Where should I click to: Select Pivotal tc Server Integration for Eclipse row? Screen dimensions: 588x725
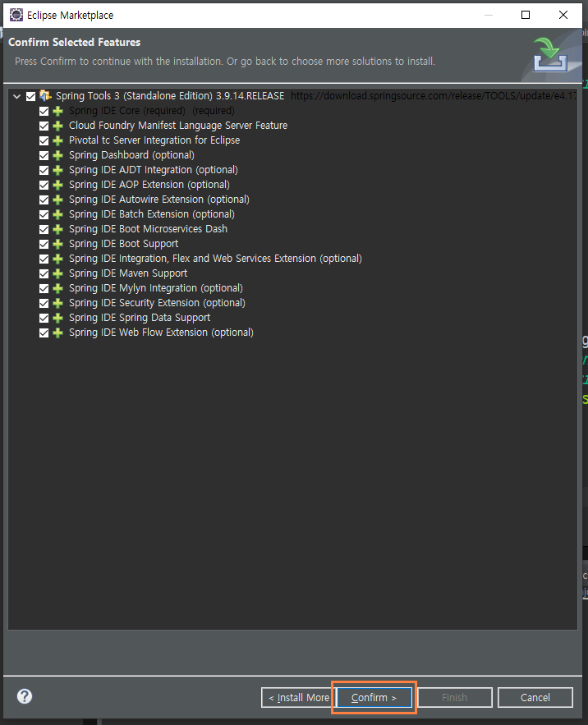coord(154,140)
